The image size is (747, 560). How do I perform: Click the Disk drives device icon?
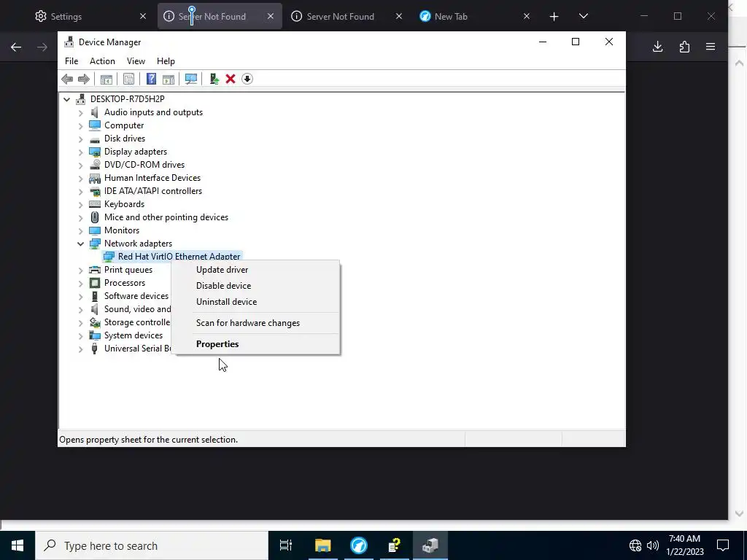click(95, 139)
